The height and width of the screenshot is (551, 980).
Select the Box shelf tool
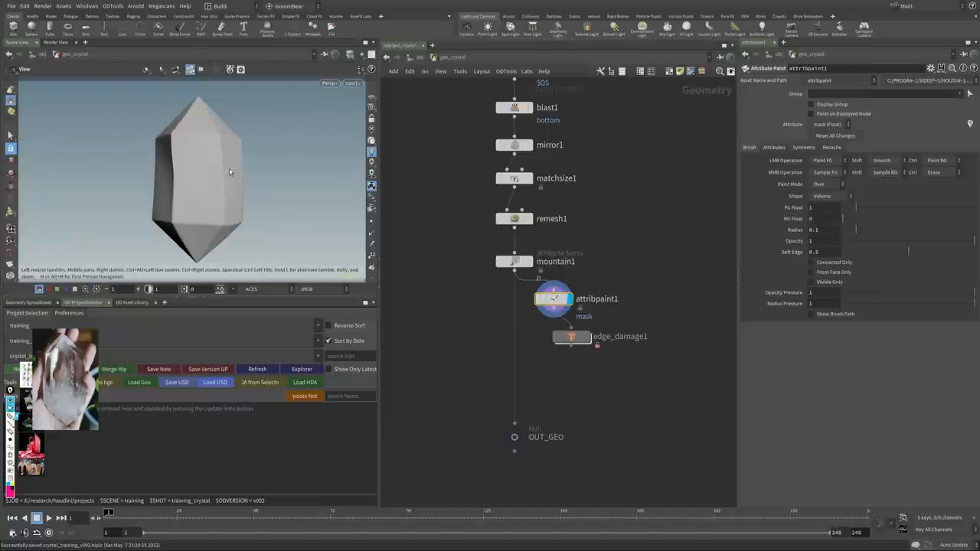coord(12,28)
